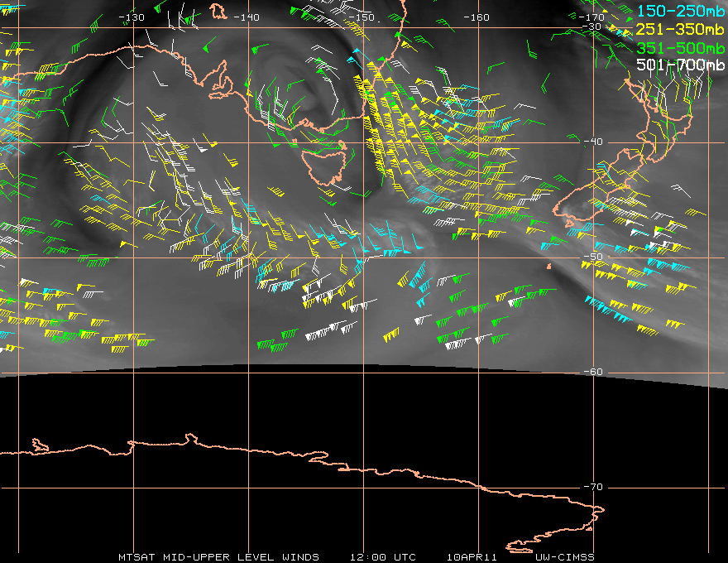728x563 pixels.
Task: Click the -150 longitude label
Action: click(361, 17)
